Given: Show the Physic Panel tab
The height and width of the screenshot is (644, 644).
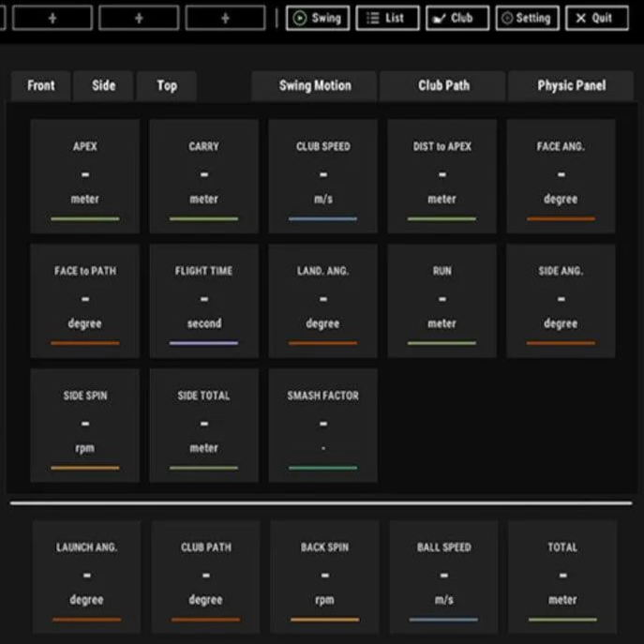Looking at the screenshot, I should click(x=571, y=85).
